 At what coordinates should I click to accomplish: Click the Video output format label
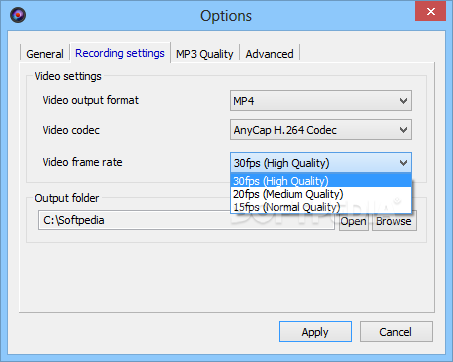click(90, 100)
